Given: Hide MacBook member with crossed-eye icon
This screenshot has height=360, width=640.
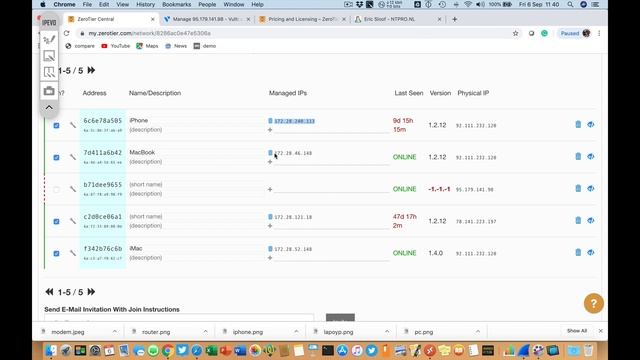Looking at the screenshot, I should pyautogui.click(x=591, y=156).
